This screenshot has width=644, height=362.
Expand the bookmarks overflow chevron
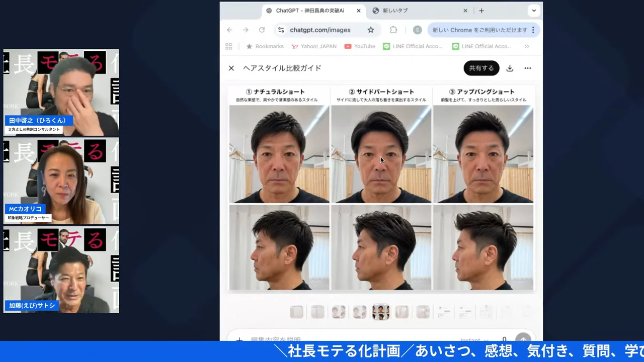[527, 46]
